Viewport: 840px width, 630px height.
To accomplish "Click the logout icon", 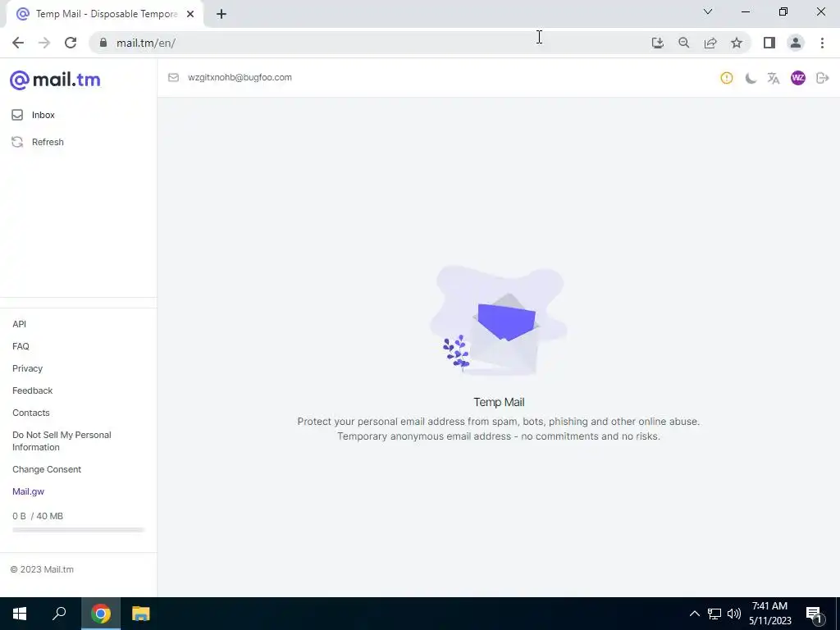I will tap(822, 78).
